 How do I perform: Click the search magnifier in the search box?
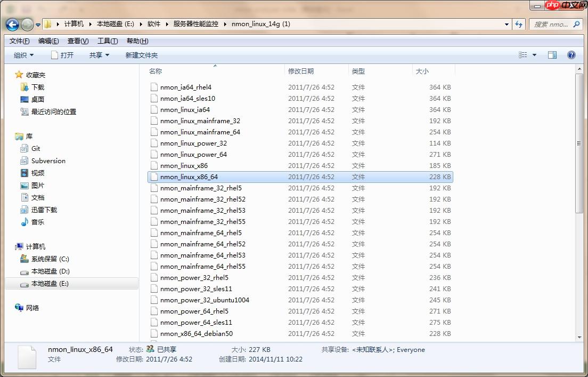coord(576,24)
